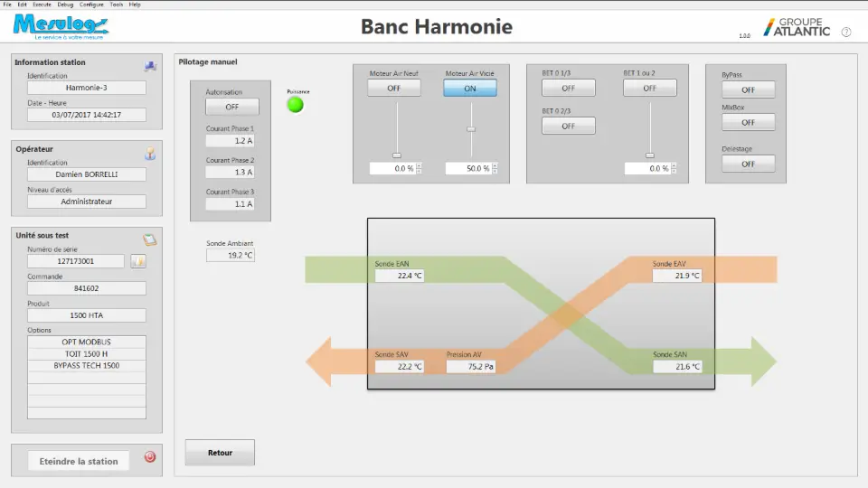
Task: Click the Mesulog logo
Action: coord(61,26)
